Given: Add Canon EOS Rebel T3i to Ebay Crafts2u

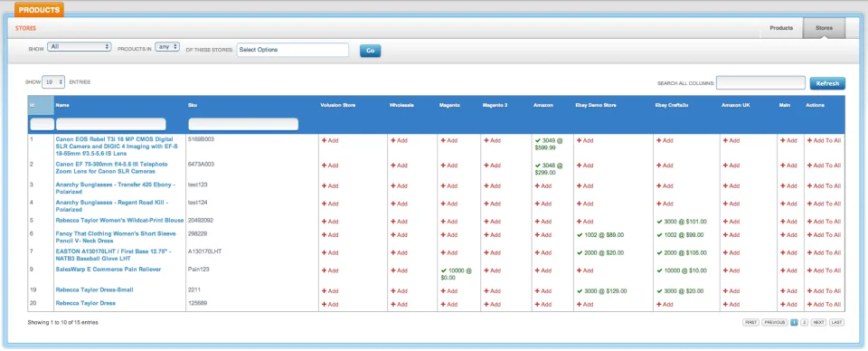Looking at the screenshot, I should (x=665, y=140).
